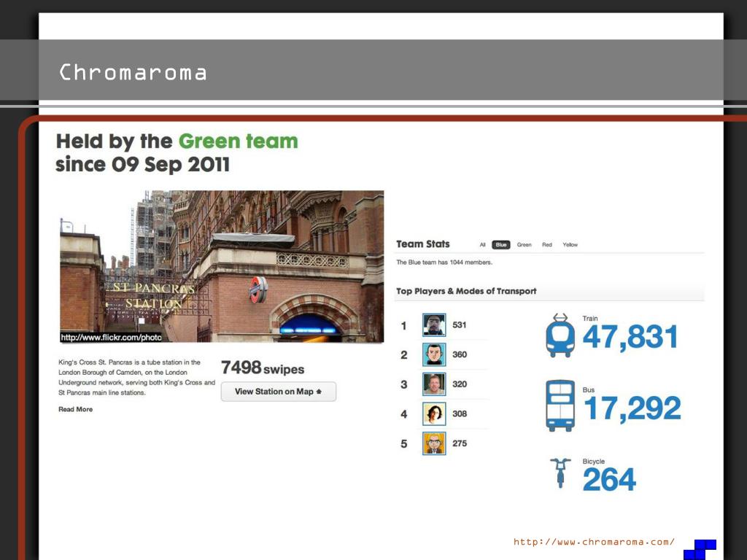Open the rank 2 player avatar with 360
This screenshot has height=560, width=747.
(x=434, y=354)
